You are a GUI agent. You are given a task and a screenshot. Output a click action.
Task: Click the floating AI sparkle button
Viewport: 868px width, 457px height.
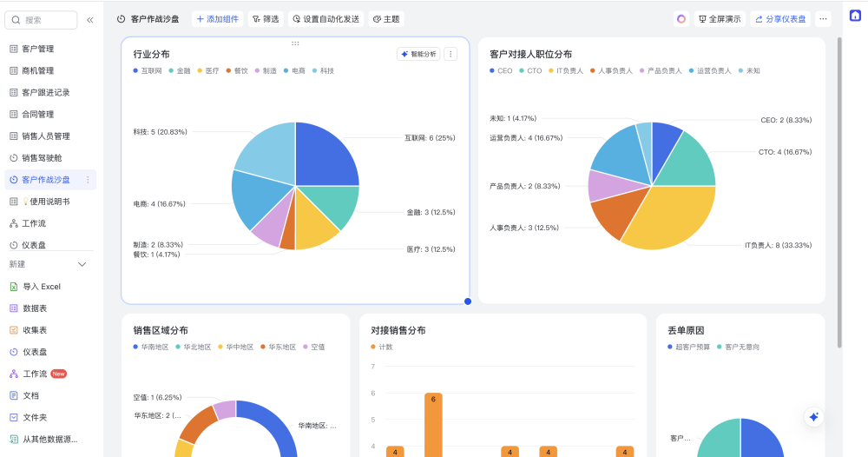814,417
